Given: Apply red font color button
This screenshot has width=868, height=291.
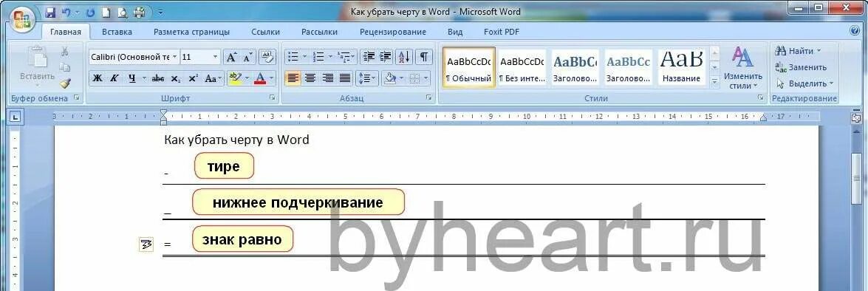Looking at the screenshot, I should (x=261, y=78).
